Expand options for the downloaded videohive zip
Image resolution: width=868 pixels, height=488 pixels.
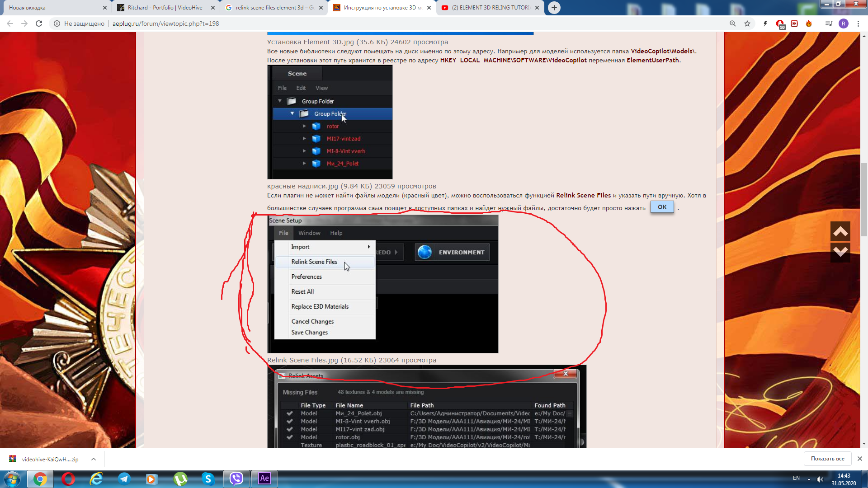point(94,459)
